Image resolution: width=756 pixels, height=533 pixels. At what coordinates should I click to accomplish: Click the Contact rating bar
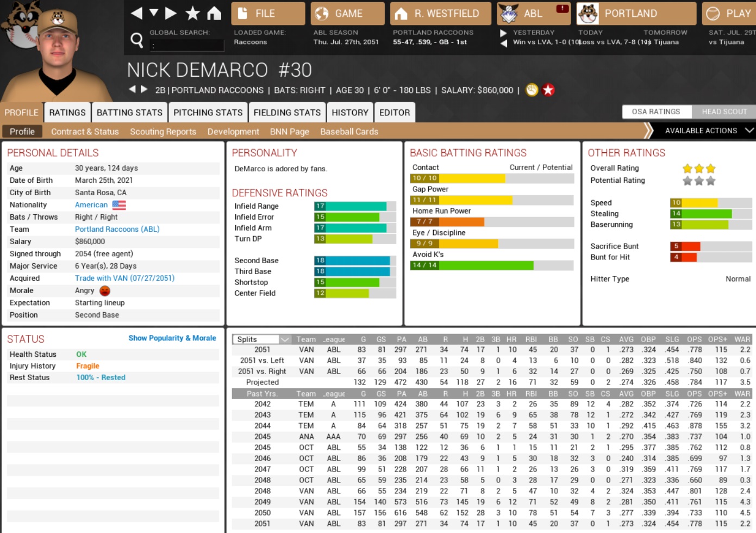pyautogui.click(x=491, y=178)
